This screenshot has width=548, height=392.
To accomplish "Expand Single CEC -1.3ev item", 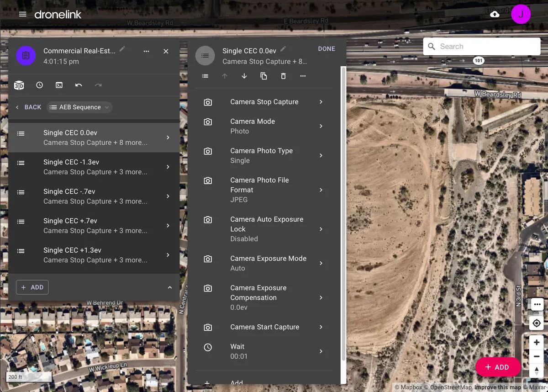I will (x=94, y=167).
